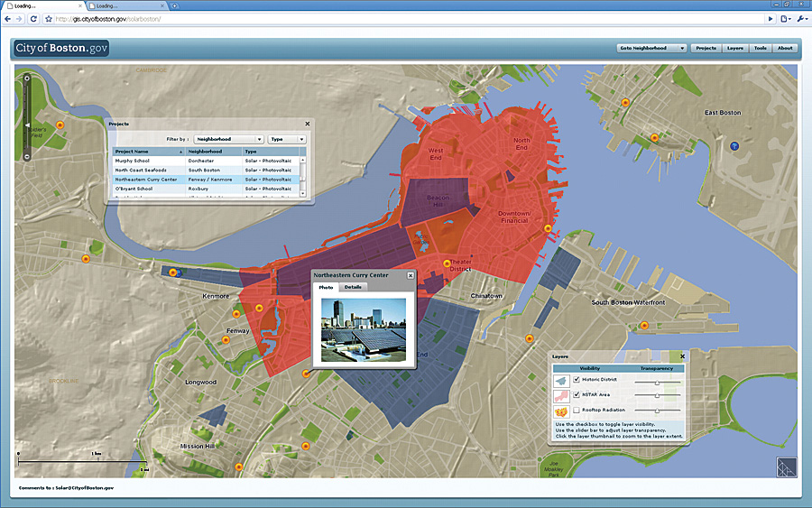The height and width of the screenshot is (508, 812).
Task: Select the Murphy School project row
Action: pyautogui.click(x=206, y=161)
